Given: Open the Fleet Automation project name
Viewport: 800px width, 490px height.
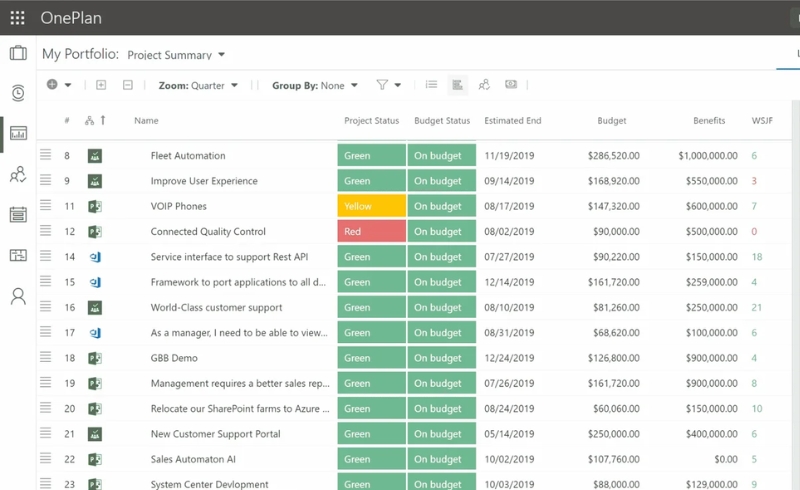Looking at the screenshot, I should pos(188,156).
